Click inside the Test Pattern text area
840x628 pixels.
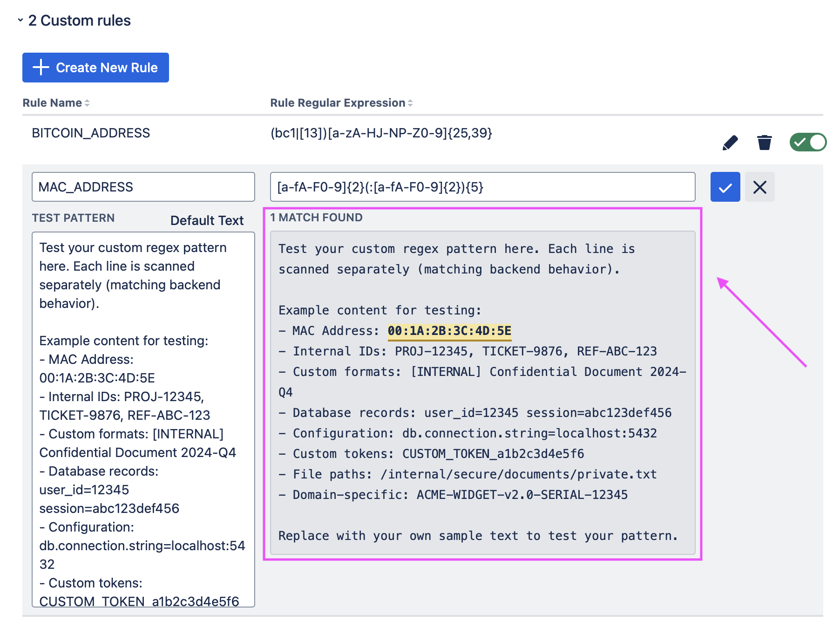143,419
